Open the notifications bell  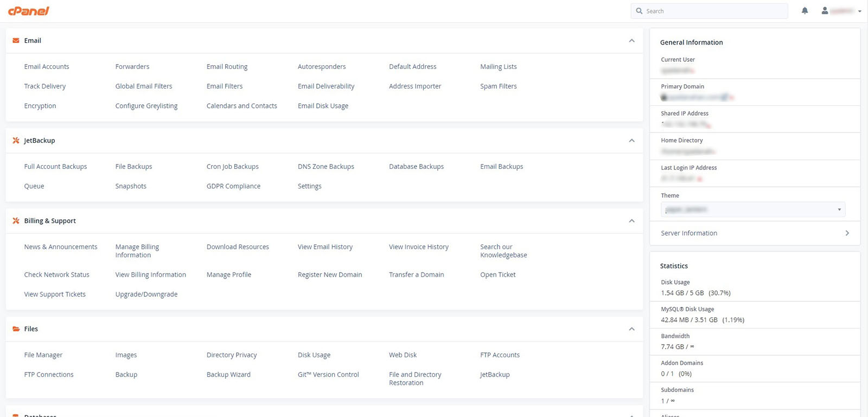(805, 11)
